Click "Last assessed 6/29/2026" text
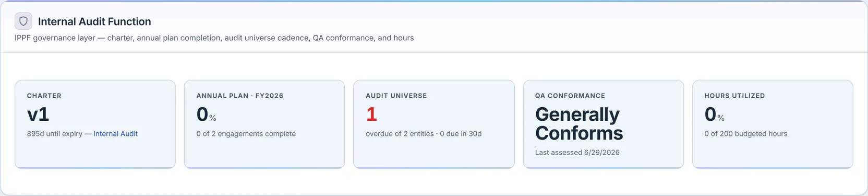The width and height of the screenshot is (868, 196). (577, 153)
